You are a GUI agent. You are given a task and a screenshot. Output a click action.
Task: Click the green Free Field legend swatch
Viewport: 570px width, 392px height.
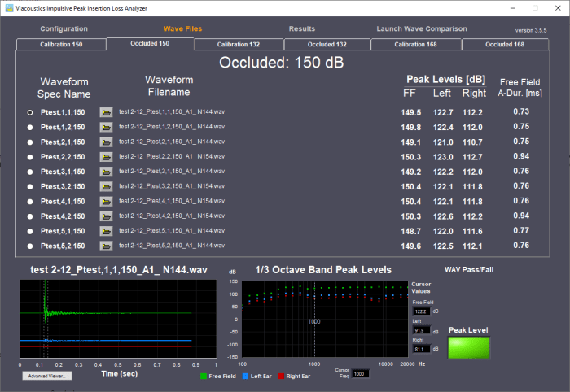[204, 377]
